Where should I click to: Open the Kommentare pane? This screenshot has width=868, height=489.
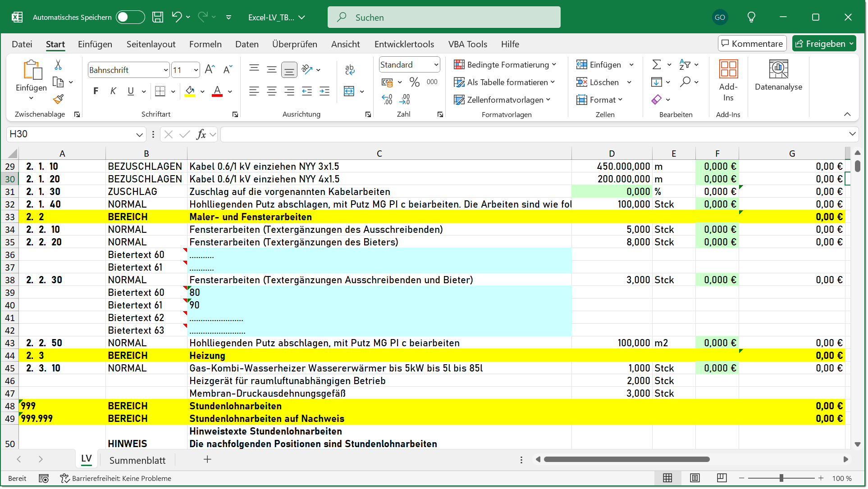click(x=752, y=43)
